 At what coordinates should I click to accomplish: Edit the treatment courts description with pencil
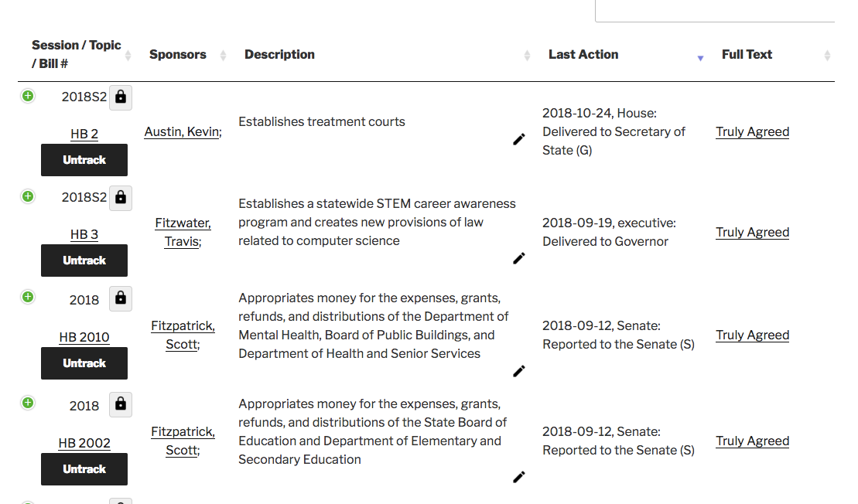519,139
